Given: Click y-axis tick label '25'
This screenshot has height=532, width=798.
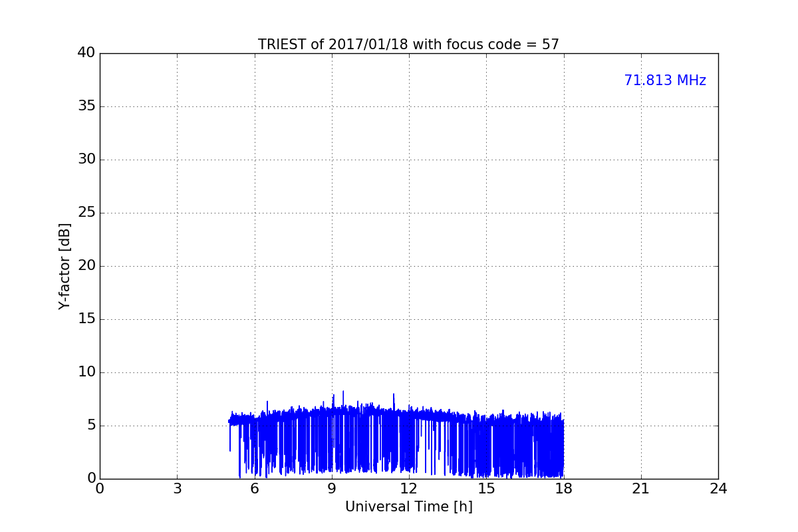Looking at the screenshot, I should pyautogui.click(x=86, y=213).
